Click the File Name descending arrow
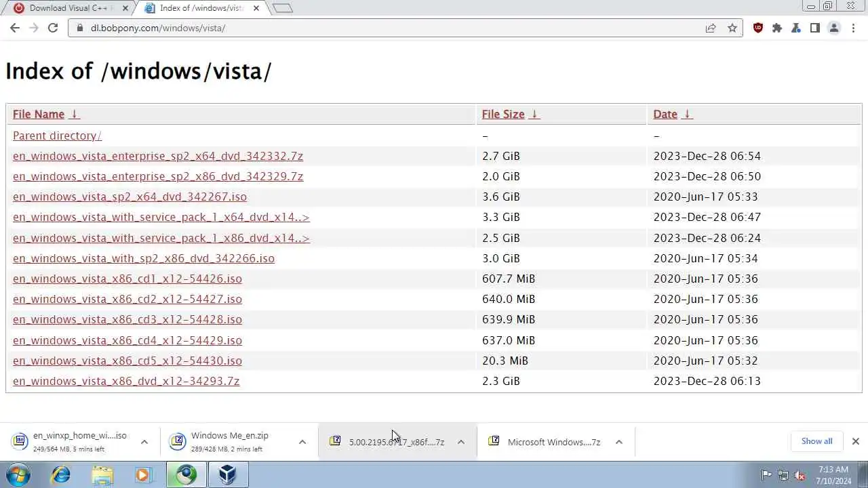This screenshot has height=488, width=868. tap(75, 114)
